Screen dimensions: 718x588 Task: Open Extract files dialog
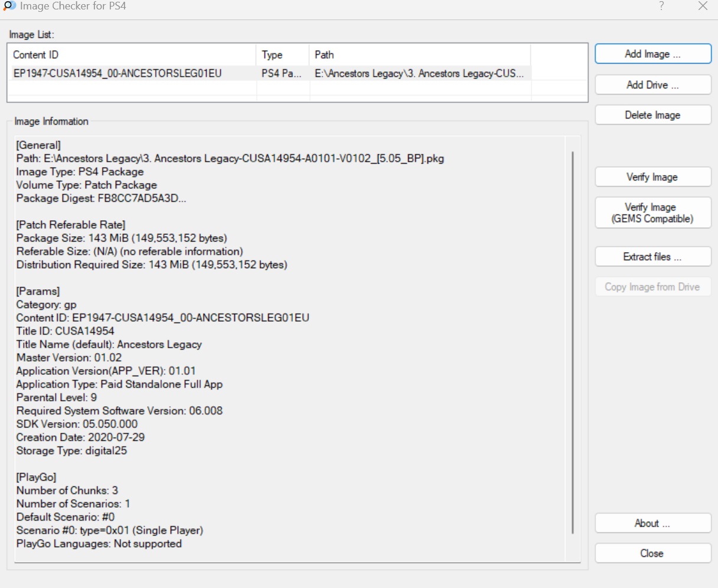click(652, 257)
